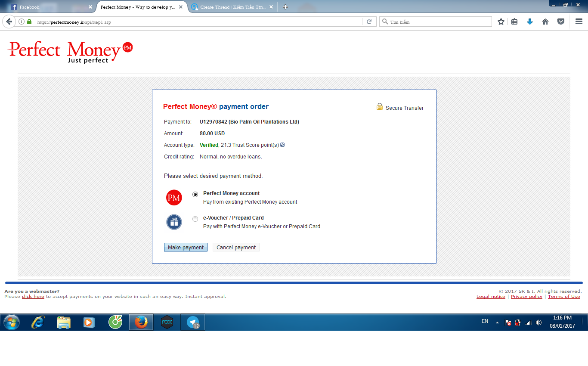Viewport: 588px width, 366px height.
Task: Open the Terms of Use link
Action: [564, 296]
